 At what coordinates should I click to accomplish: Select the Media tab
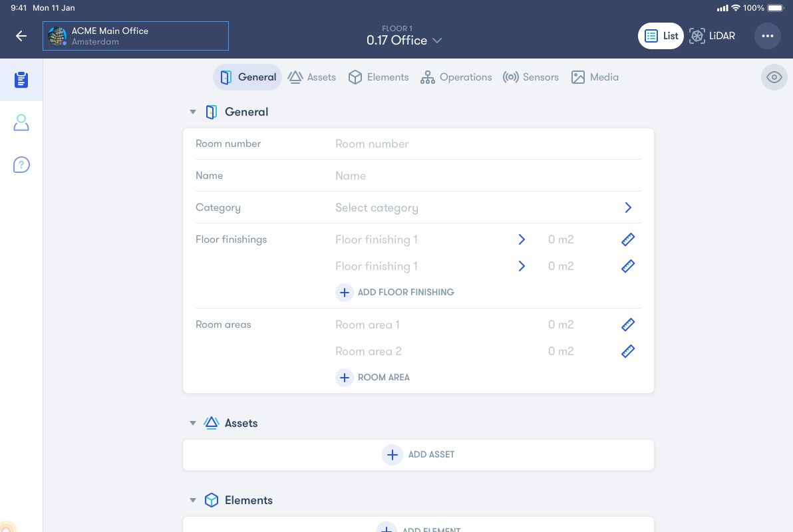coord(595,77)
